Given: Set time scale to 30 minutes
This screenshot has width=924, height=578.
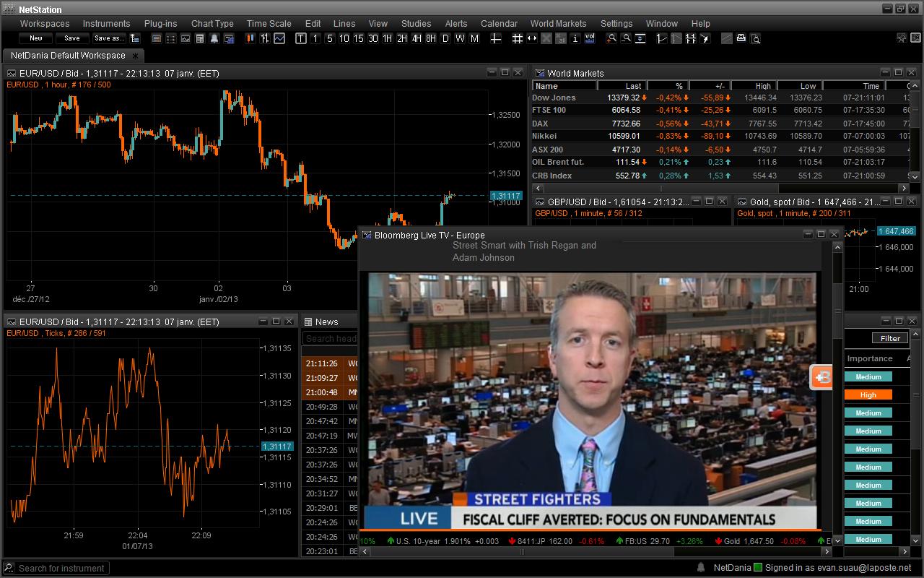Looking at the screenshot, I should [373, 38].
